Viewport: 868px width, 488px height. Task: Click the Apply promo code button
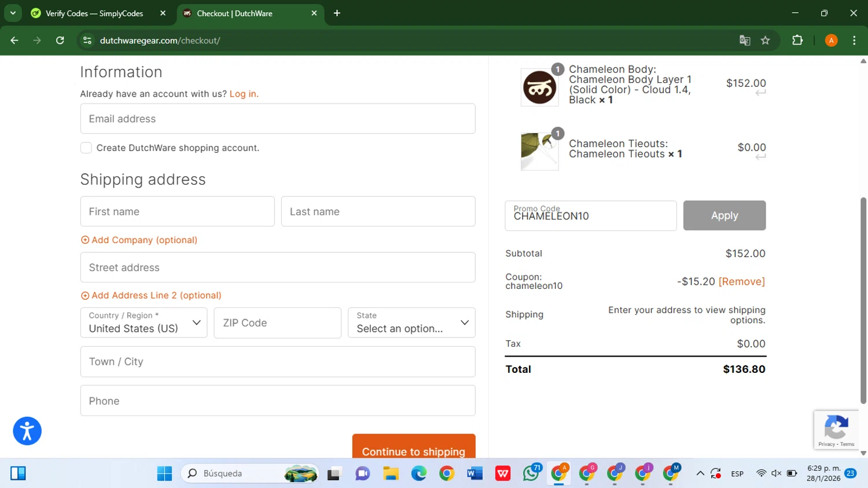point(724,215)
